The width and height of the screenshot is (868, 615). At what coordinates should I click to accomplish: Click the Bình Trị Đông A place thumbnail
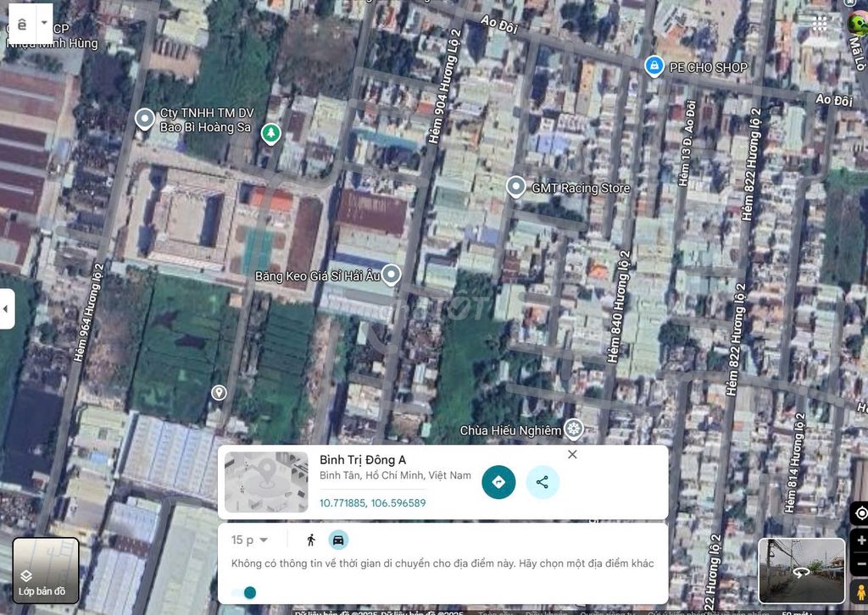coord(266,482)
